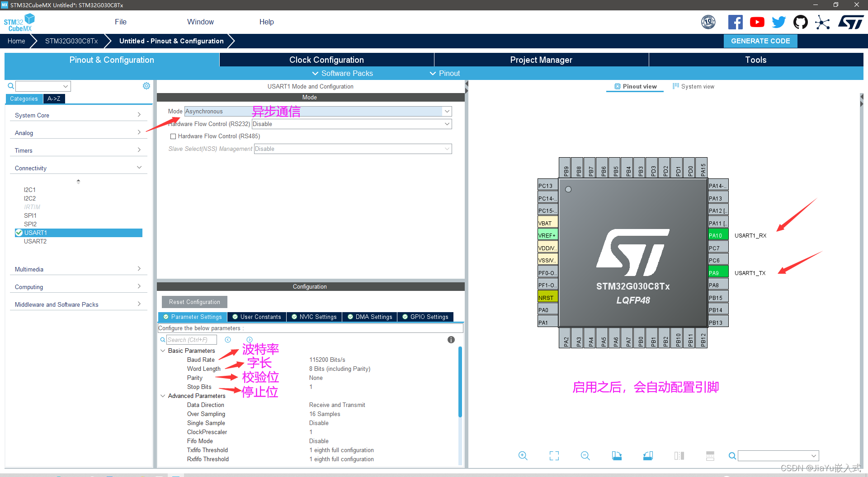Switch to the Tools tab
The height and width of the screenshot is (477, 868).
tap(756, 60)
